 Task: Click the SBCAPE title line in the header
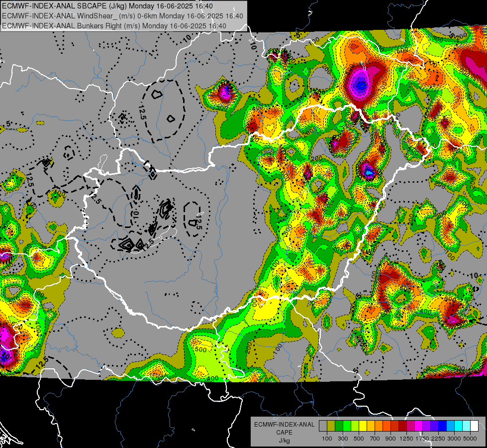coord(107,6)
